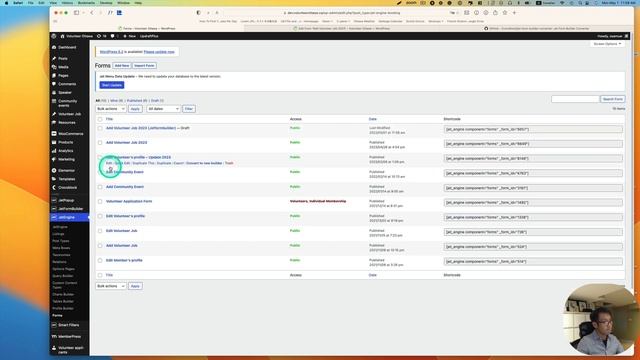Open the bottom Bulk actions dropdown
The image size is (640, 360).
point(111,286)
